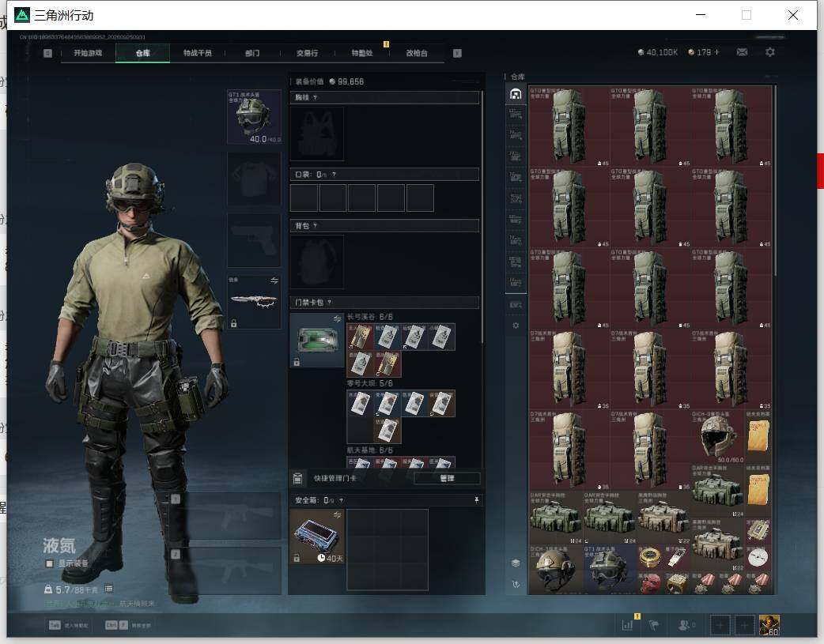Open weight details list icon

pos(108,589)
